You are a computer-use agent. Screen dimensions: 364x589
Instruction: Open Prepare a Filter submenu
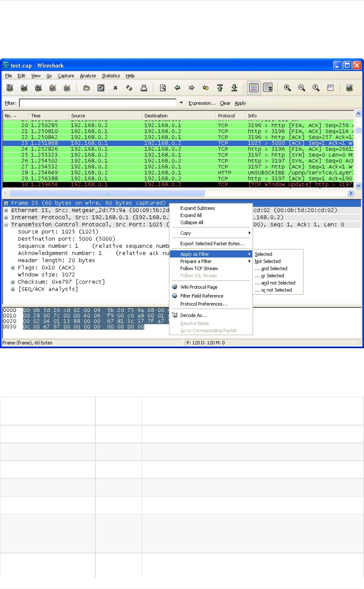(x=211, y=261)
